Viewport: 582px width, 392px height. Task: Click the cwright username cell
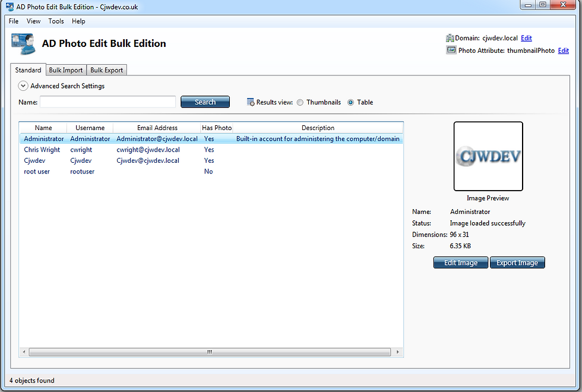tap(81, 150)
